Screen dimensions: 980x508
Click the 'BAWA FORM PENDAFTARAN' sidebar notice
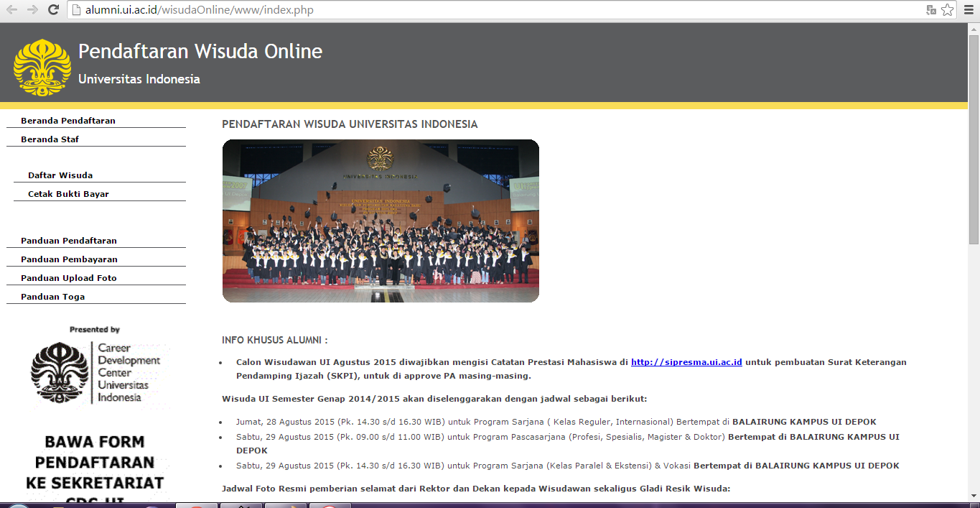(x=95, y=467)
